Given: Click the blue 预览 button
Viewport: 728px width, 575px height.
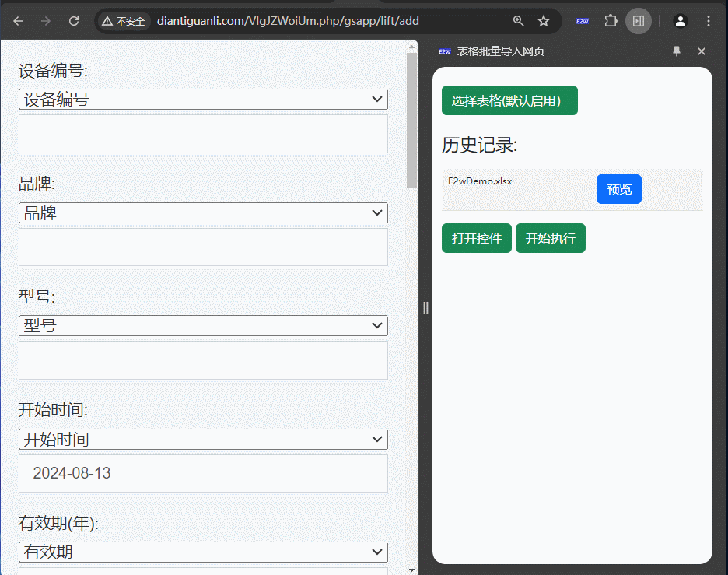Looking at the screenshot, I should tap(619, 189).
